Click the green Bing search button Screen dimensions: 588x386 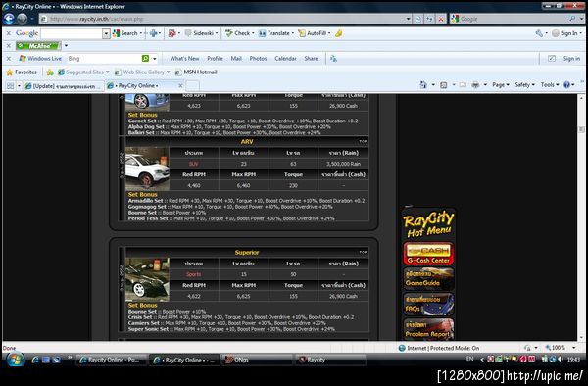[x=145, y=59]
